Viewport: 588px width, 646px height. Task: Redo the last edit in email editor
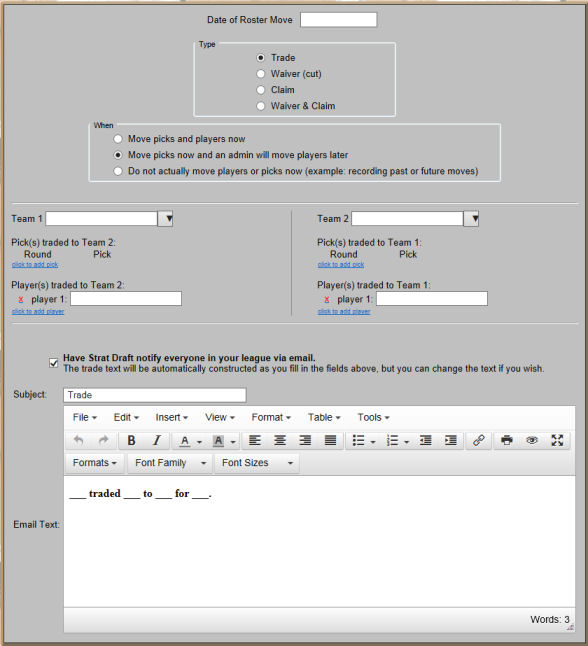click(x=103, y=440)
